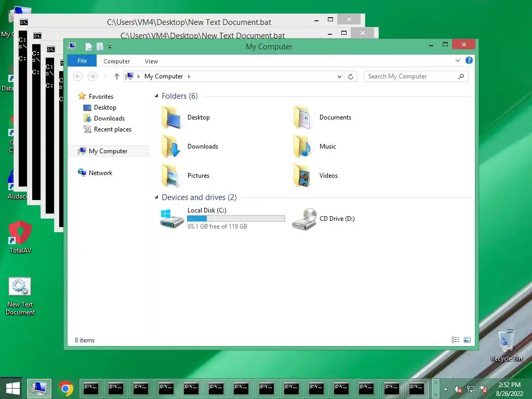Refresh the My Computer view
This screenshot has width=532, height=399.
(x=351, y=76)
